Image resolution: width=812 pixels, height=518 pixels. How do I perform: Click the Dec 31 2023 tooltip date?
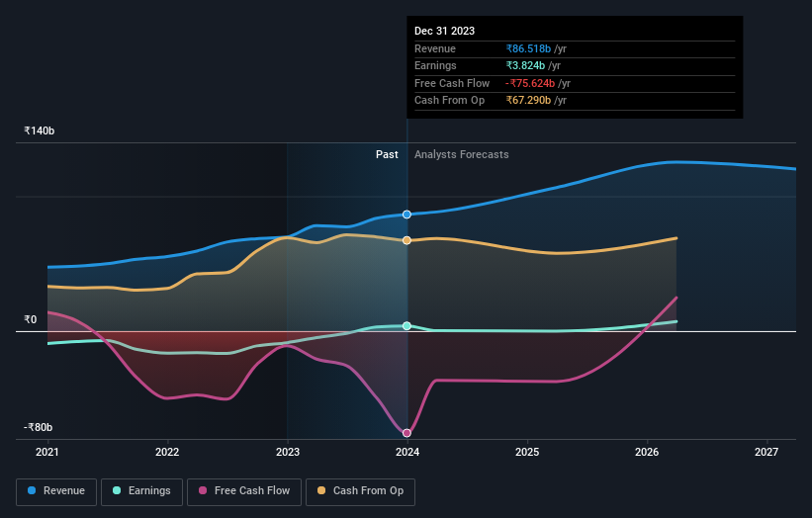tap(444, 31)
